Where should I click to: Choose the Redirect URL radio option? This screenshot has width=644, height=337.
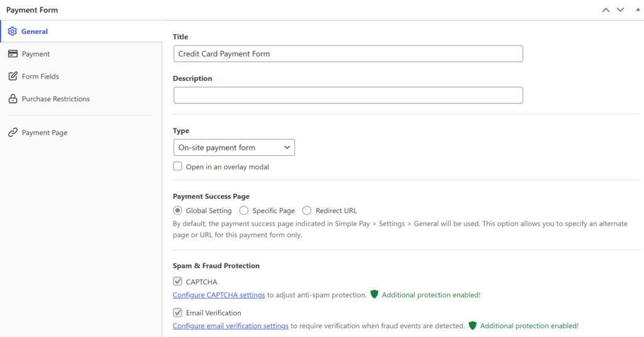pos(307,211)
